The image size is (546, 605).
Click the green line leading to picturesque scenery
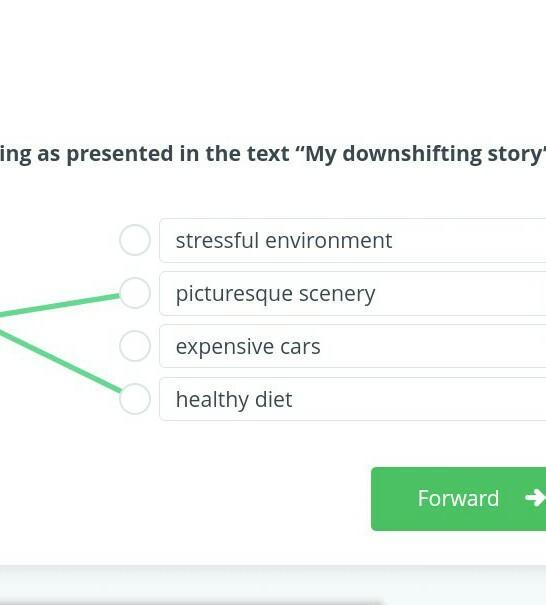(62, 306)
